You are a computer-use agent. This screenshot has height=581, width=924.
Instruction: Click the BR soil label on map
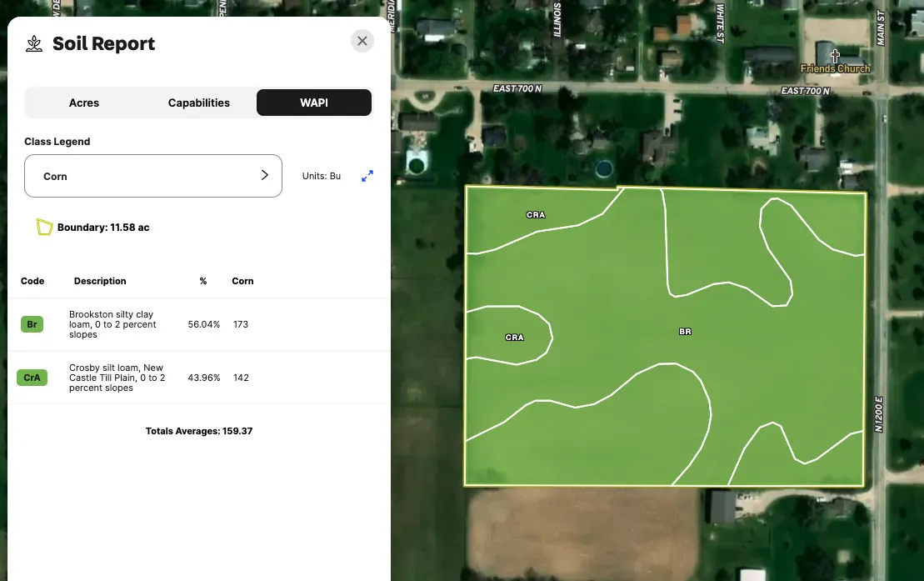685,332
